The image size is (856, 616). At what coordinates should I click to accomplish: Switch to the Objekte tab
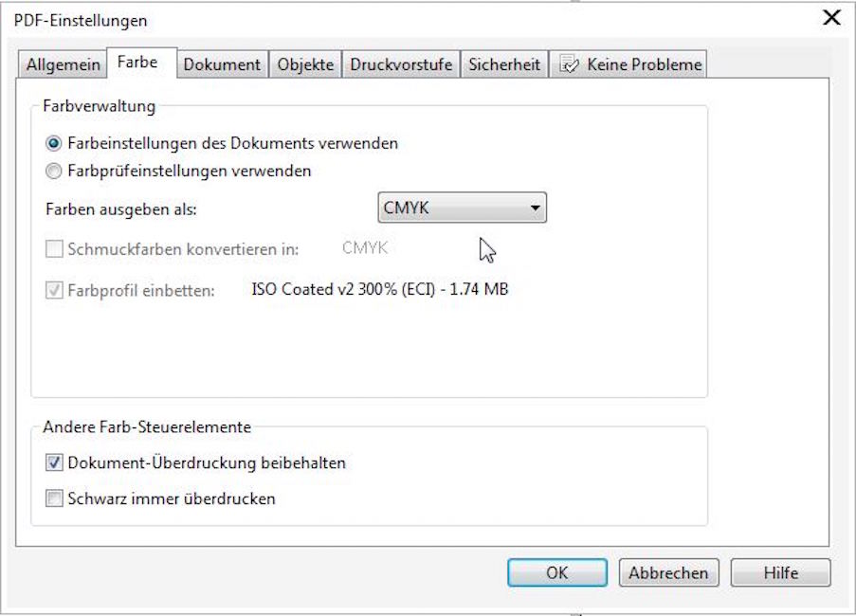[x=305, y=64]
